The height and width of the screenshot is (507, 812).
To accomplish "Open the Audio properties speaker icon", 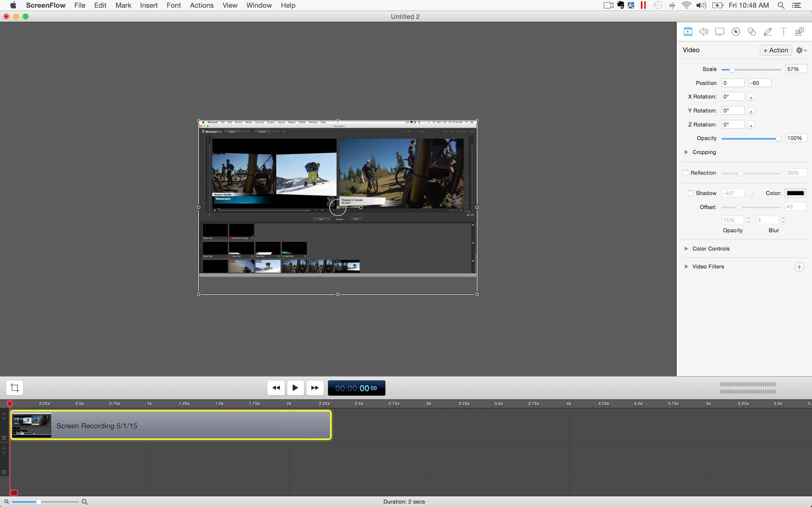I will point(704,32).
